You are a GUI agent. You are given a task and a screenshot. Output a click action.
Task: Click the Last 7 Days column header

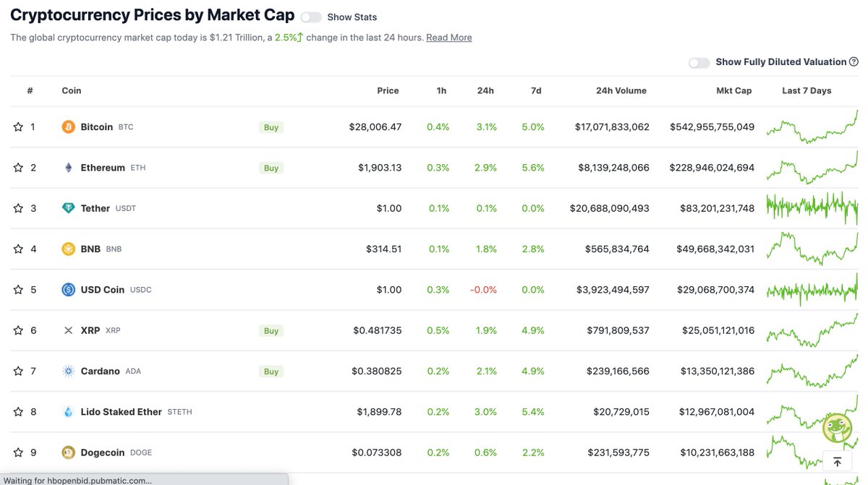click(x=807, y=91)
